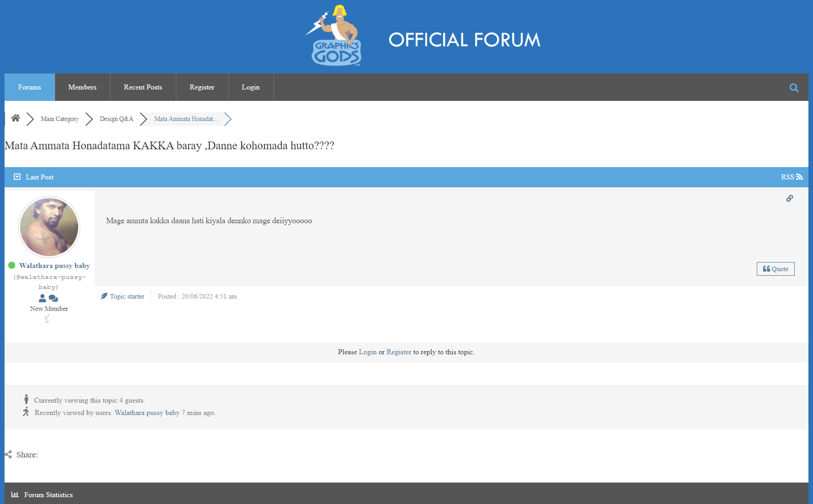This screenshot has width=813, height=504.
Task: Click the post date 20/06/2022 4:51 am
Action: click(x=209, y=296)
